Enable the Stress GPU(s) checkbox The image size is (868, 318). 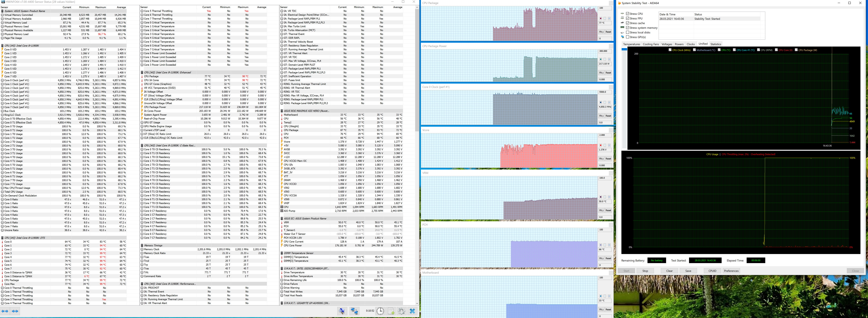pos(627,37)
